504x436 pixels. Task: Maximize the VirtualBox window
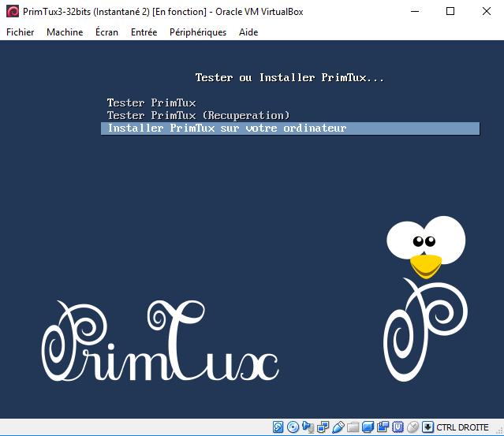[x=450, y=12]
